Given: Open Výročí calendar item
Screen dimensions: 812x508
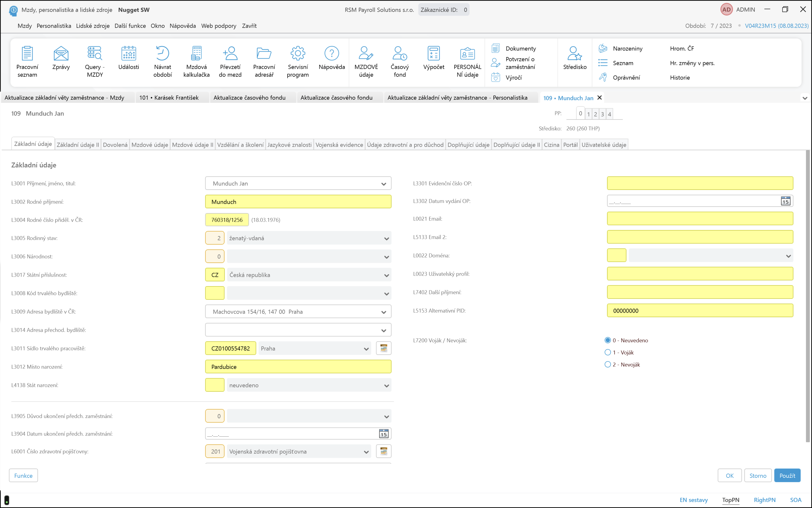Looking at the screenshot, I should click(507, 77).
